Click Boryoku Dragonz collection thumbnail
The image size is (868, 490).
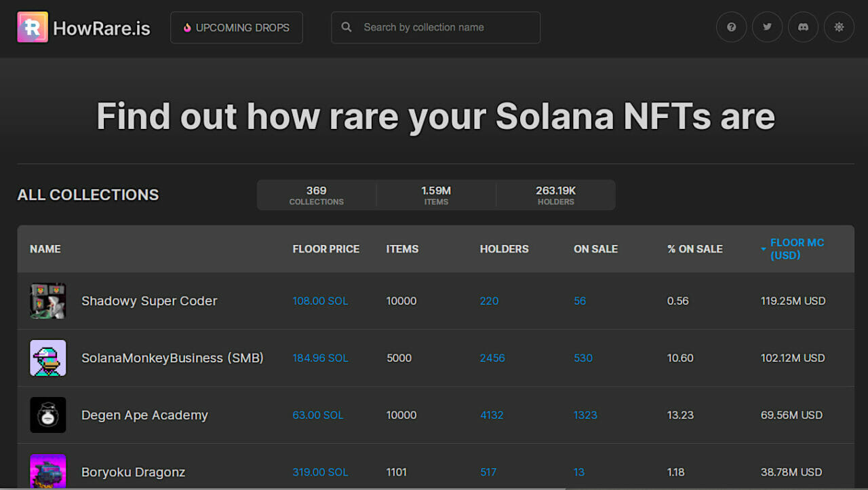click(x=48, y=471)
